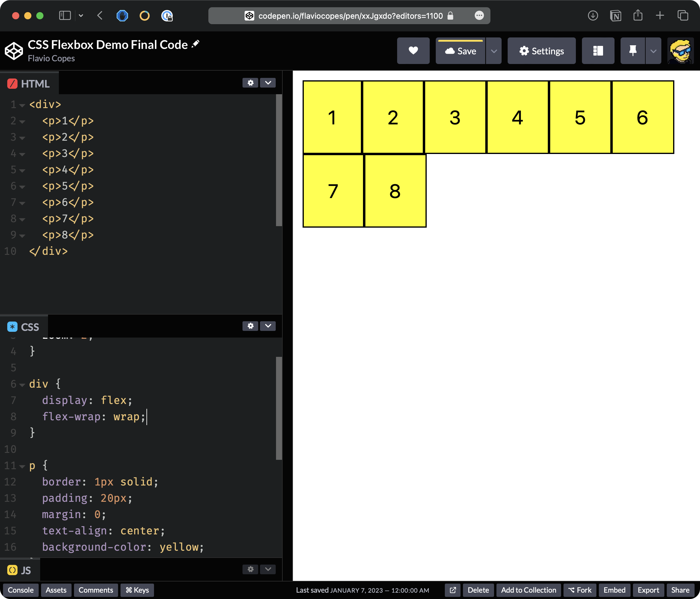Click the Settings button
The image size is (700, 599).
click(x=541, y=51)
